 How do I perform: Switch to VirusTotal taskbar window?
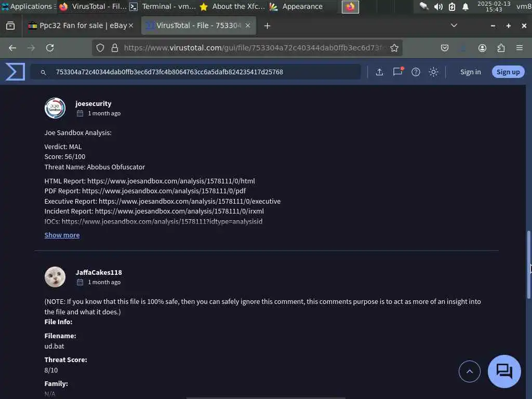click(92, 6)
